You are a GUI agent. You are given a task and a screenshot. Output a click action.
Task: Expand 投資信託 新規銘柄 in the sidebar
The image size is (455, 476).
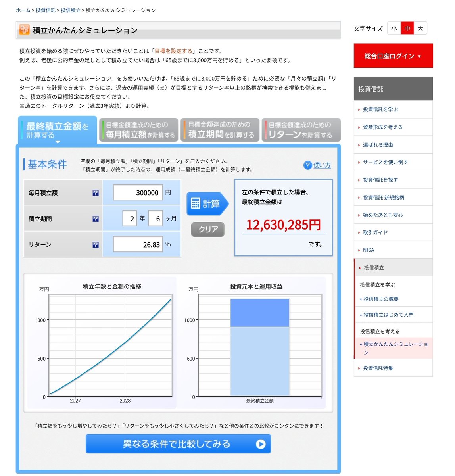[x=393, y=197]
